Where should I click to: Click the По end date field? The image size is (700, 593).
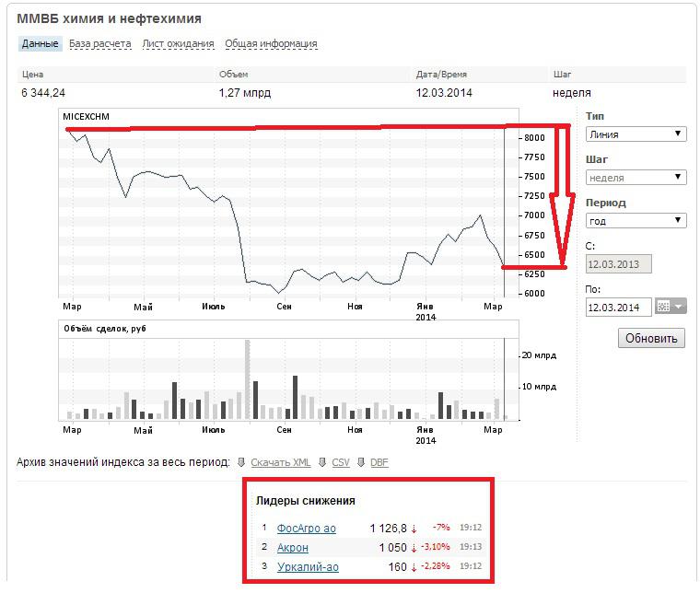pyautogui.click(x=618, y=307)
